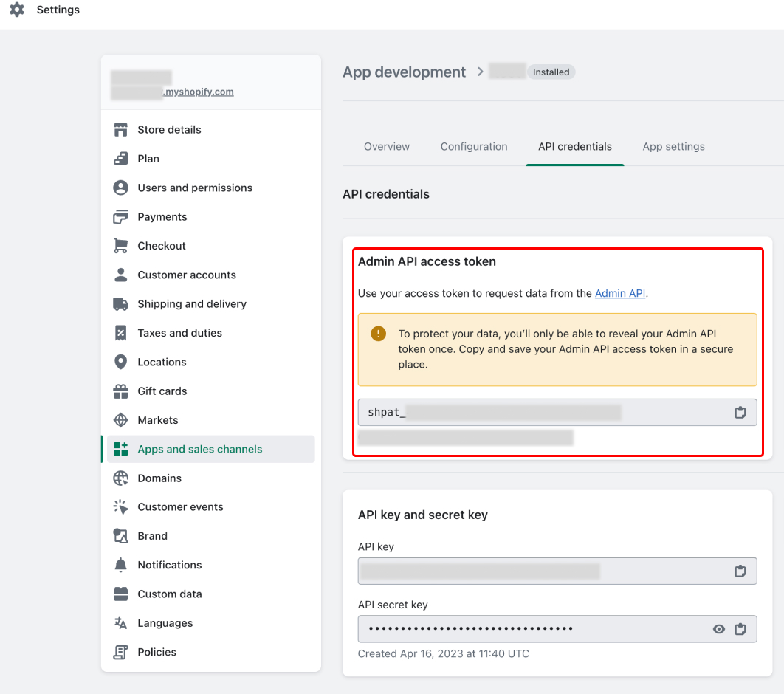Reveal the API secret key with the eye
This screenshot has width=784, height=694.
tap(718, 628)
